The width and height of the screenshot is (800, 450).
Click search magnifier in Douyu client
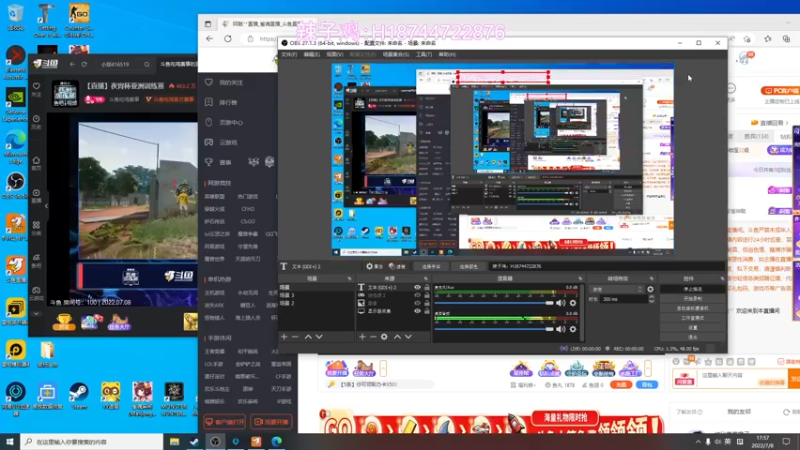(x=147, y=64)
